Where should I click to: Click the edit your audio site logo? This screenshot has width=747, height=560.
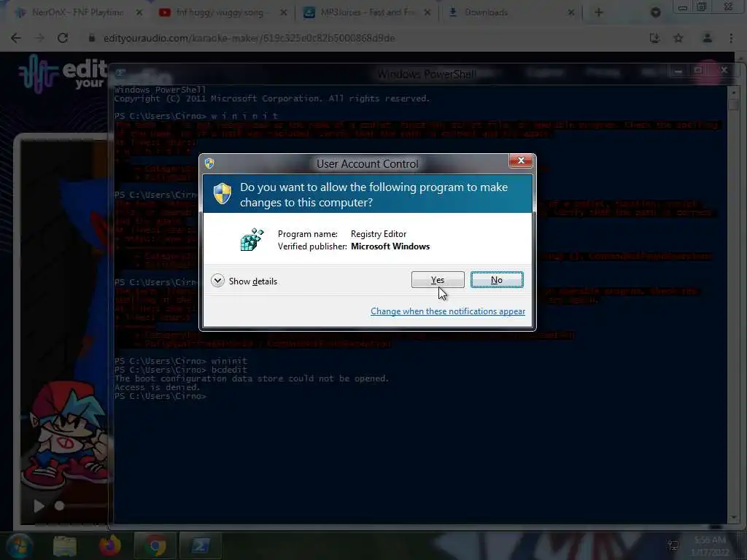pyautogui.click(x=62, y=74)
